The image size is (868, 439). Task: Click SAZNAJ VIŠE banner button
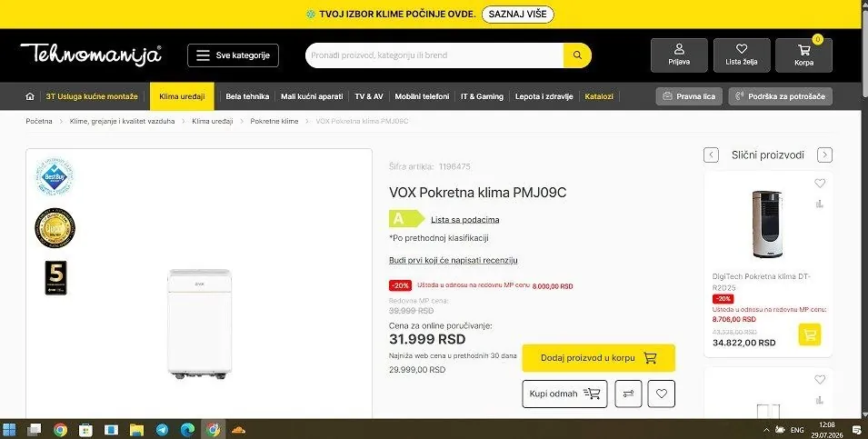click(517, 15)
